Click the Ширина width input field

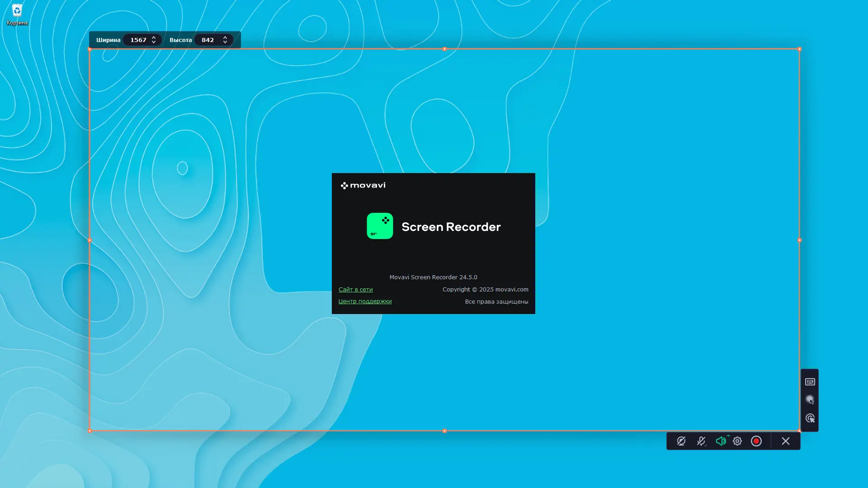138,40
